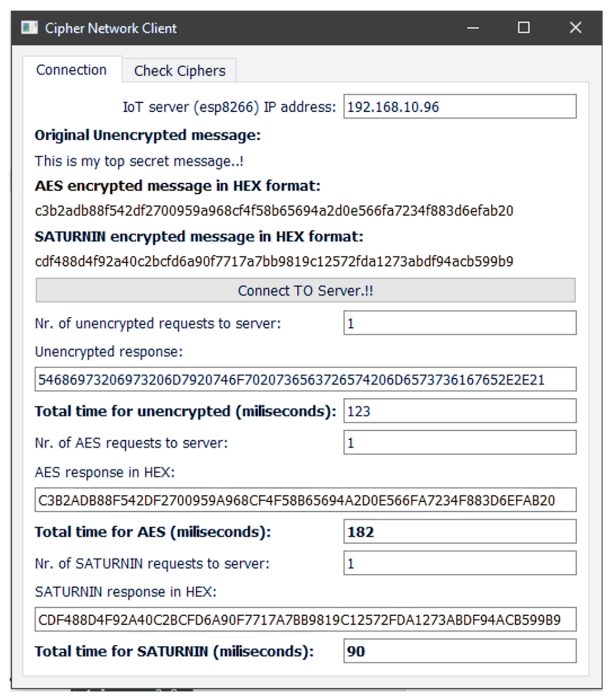Image resolution: width=613 pixels, height=700 pixels.
Task: Click the SATURNIN response in HEX field
Action: click(x=305, y=620)
